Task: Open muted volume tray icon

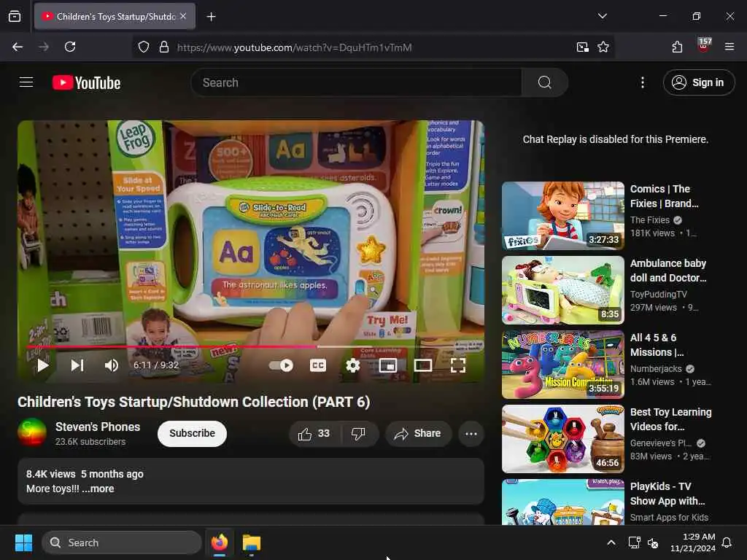Action: pyautogui.click(x=653, y=542)
